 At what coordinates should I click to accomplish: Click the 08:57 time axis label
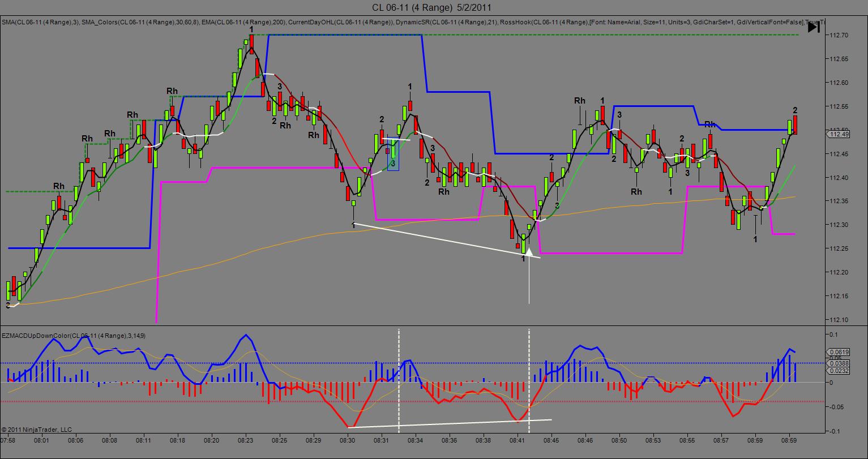[721, 440]
